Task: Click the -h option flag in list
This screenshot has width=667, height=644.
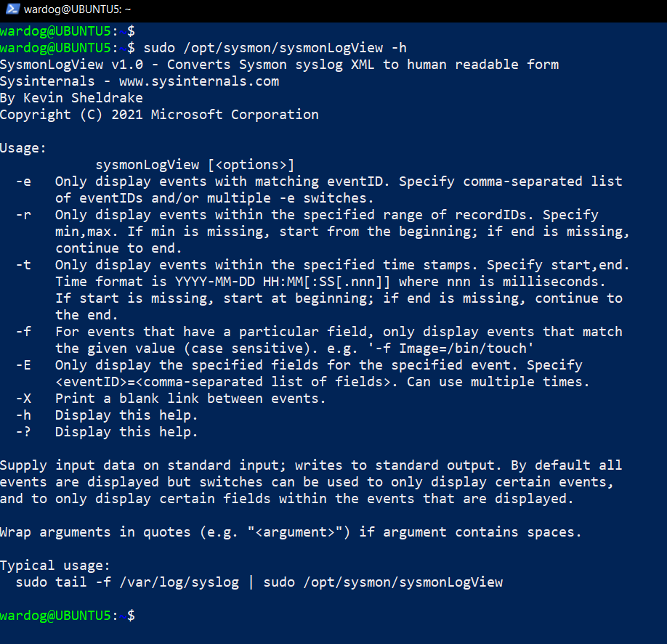Action: tap(23, 415)
